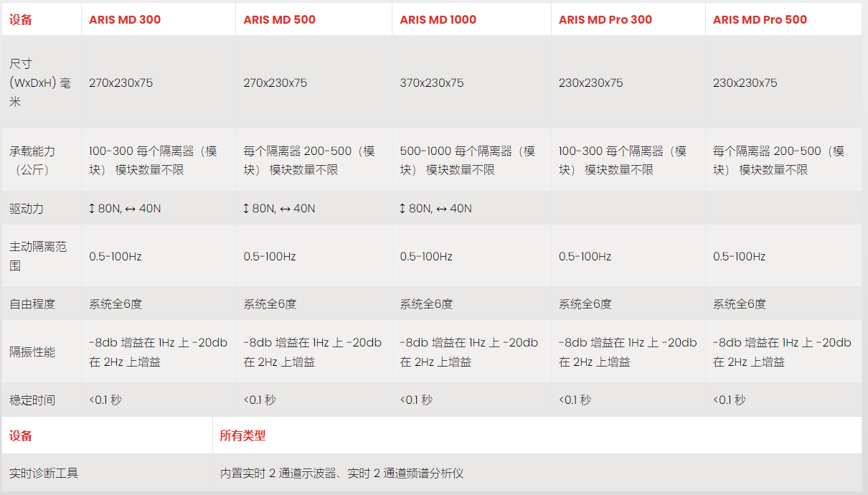This screenshot has width=868, height=495.
Task: Click the 500-1000 每个隔离器 capacity cell
Action: point(468,161)
